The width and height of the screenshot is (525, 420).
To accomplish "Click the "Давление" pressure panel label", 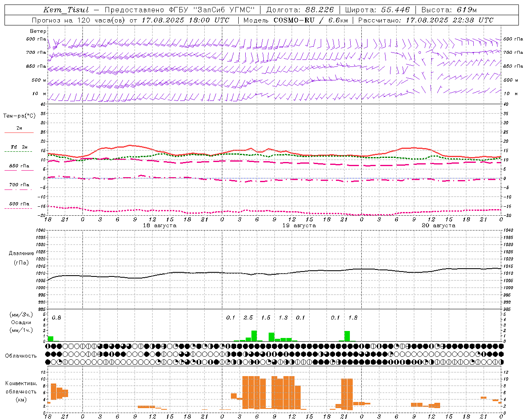I will pos(21,253).
